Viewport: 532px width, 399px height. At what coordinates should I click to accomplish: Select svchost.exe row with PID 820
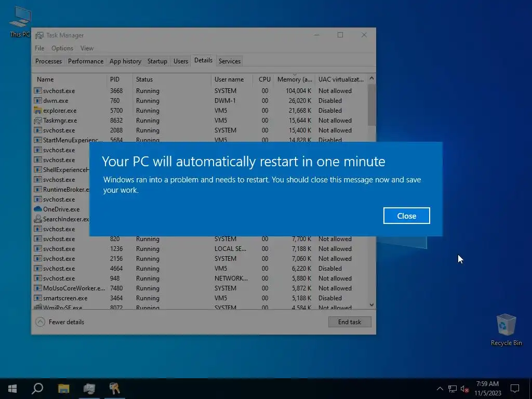[x=199, y=239]
